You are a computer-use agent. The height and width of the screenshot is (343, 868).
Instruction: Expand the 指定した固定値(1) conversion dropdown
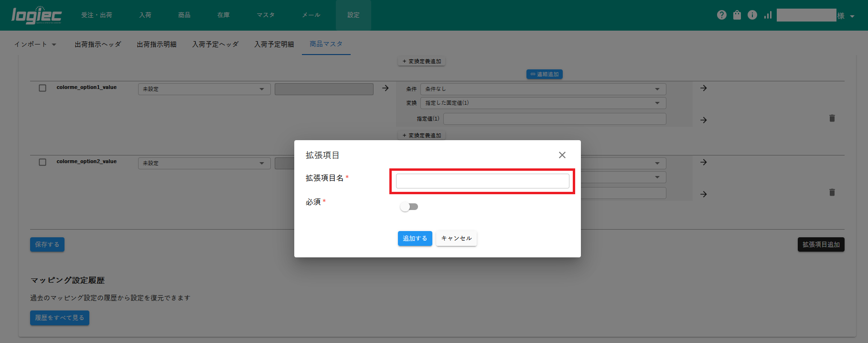point(543,103)
